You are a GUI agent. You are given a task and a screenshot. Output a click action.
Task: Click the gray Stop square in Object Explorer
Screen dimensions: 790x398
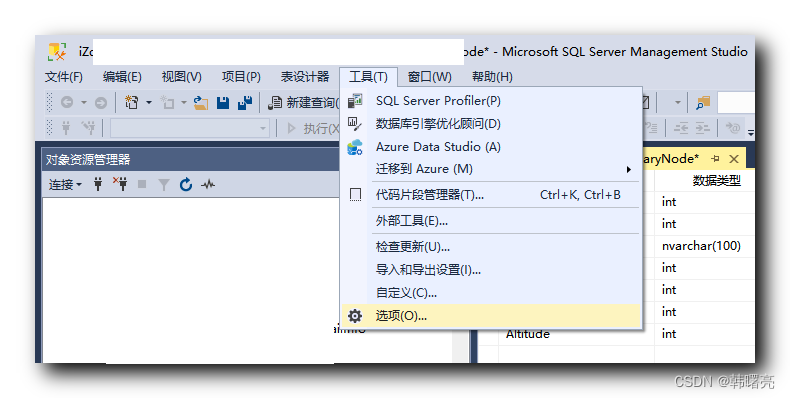[142, 184]
